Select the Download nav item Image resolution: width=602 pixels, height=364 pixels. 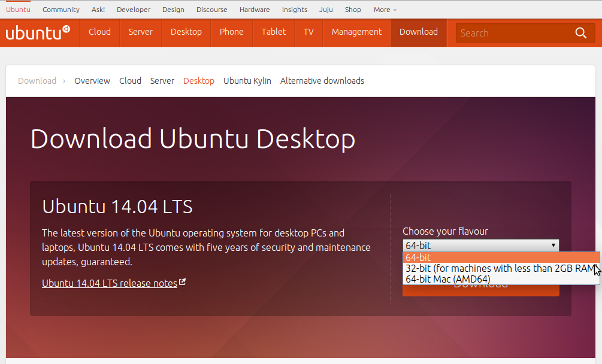point(419,32)
